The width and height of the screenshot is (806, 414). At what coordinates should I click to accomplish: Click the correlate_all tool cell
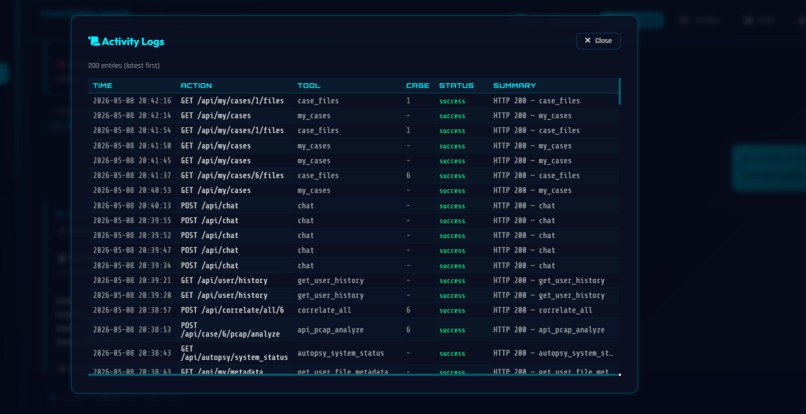pyautogui.click(x=324, y=311)
